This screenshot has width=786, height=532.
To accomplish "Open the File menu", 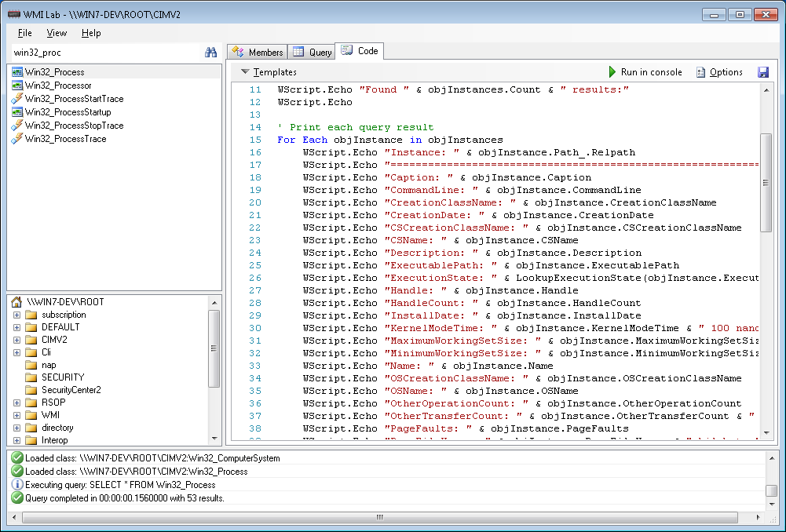I will [x=24, y=33].
